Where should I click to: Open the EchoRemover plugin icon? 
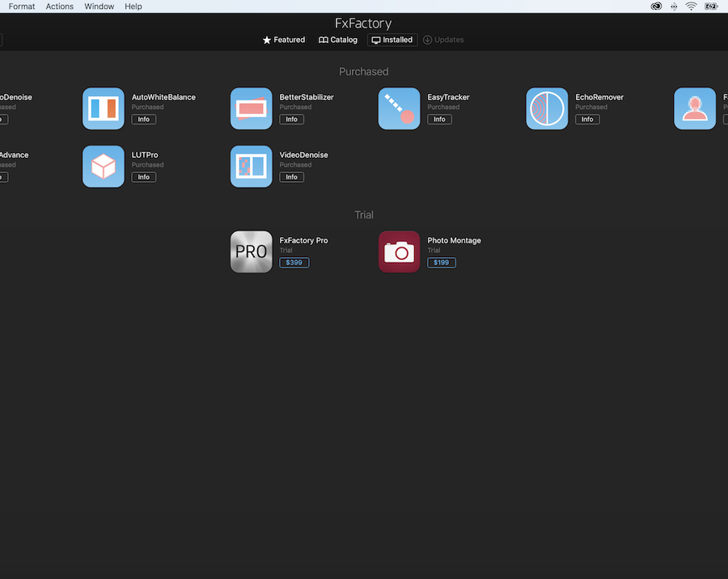coord(547,108)
